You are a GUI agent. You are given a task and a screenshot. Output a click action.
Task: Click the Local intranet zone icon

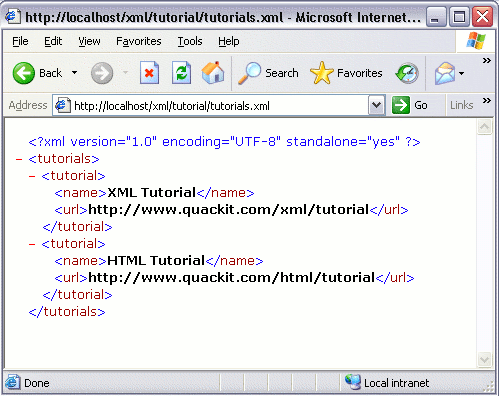(352, 382)
